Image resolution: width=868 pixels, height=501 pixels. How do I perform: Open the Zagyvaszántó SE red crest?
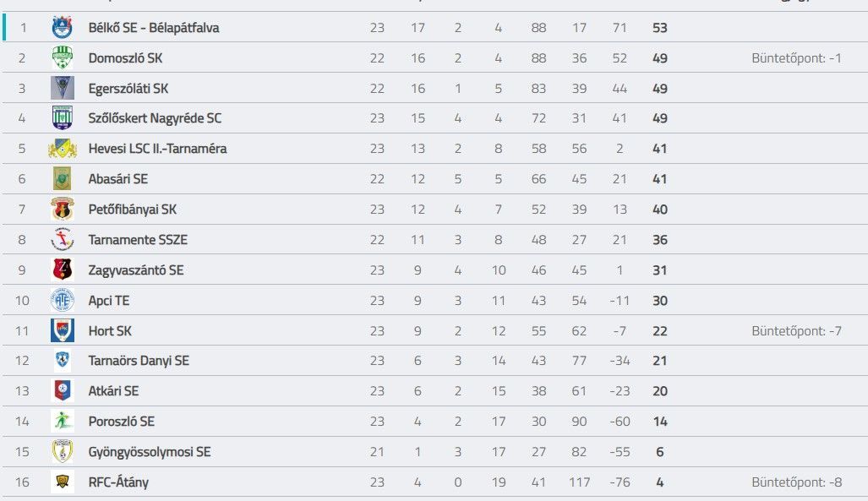click(x=62, y=270)
